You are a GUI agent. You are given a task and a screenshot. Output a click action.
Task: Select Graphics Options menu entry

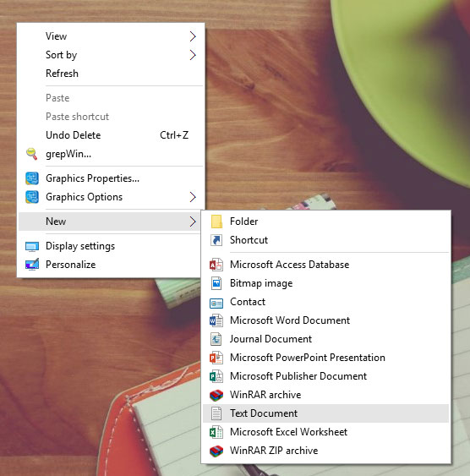[x=111, y=197]
